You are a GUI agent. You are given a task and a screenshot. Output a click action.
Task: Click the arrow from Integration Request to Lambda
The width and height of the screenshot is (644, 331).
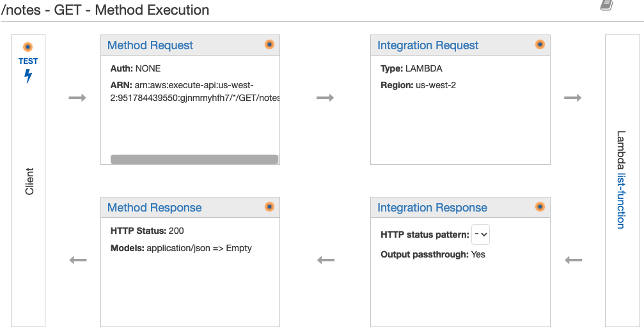point(572,98)
